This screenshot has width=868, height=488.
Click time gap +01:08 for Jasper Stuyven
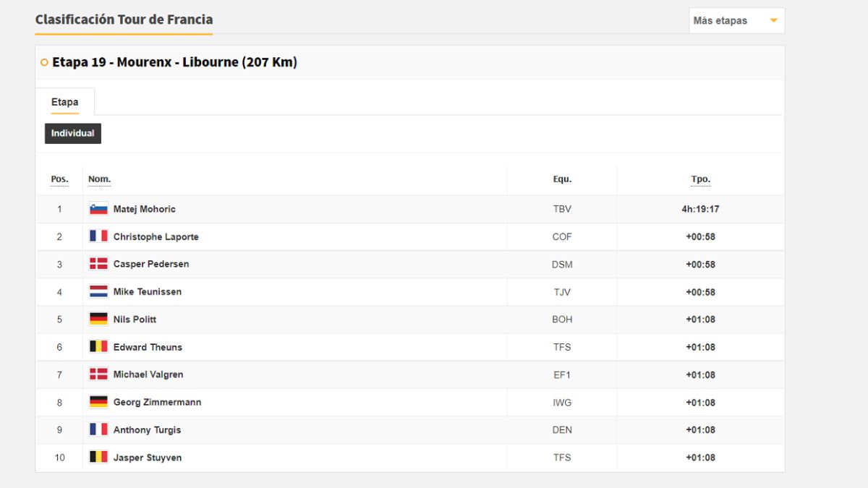(x=700, y=458)
